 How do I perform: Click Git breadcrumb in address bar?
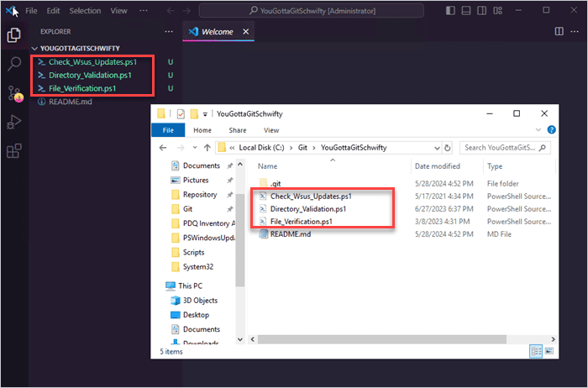[x=302, y=148]
